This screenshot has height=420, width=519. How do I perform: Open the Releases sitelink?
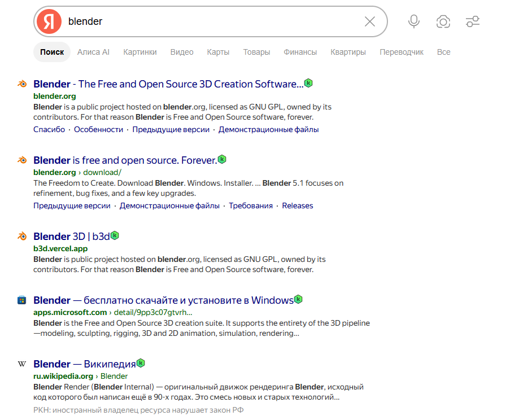(x=297, y=205)
